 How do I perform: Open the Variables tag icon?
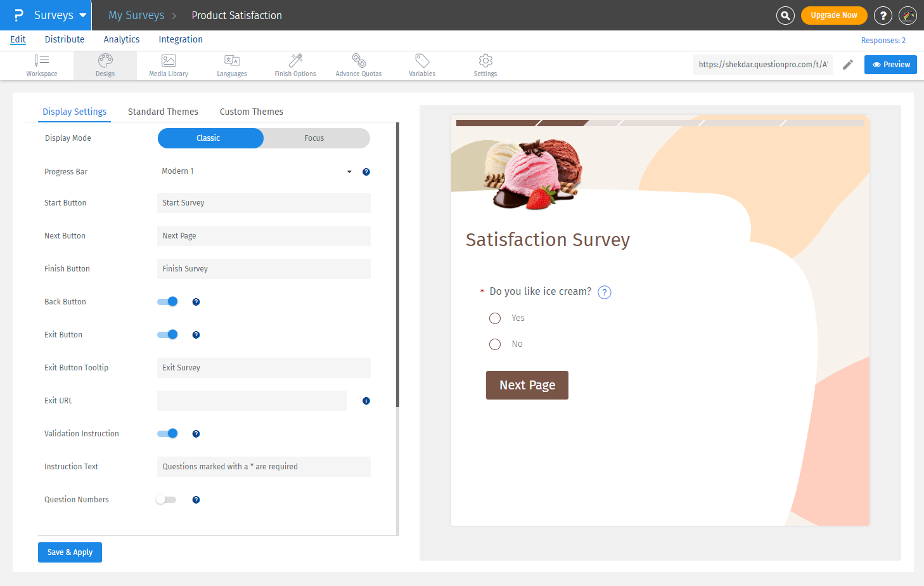[x=422, y=65]
